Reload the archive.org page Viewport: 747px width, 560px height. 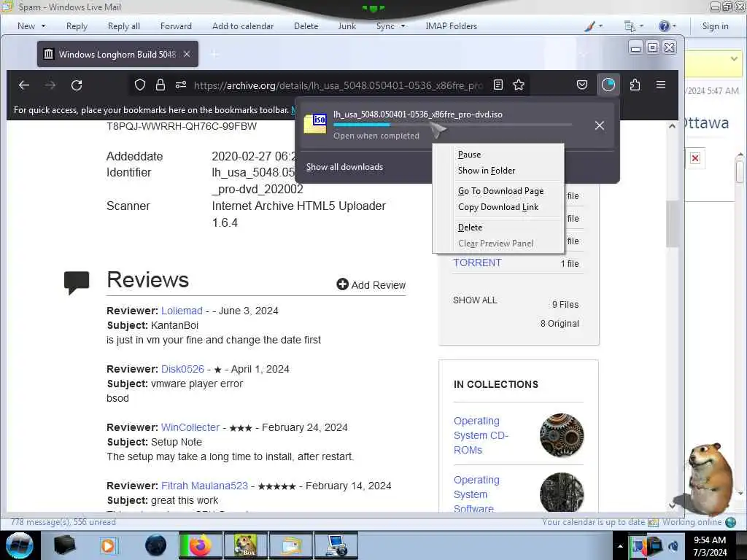(x=77, y=85)
